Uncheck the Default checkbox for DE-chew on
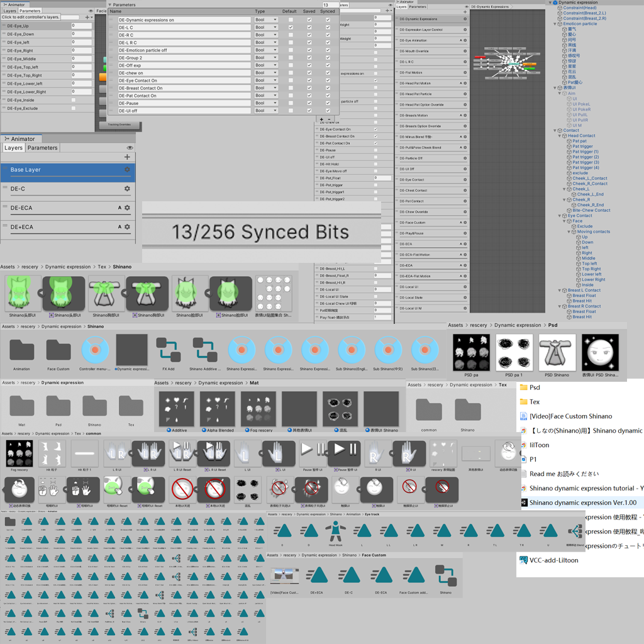 pos(292,72)
